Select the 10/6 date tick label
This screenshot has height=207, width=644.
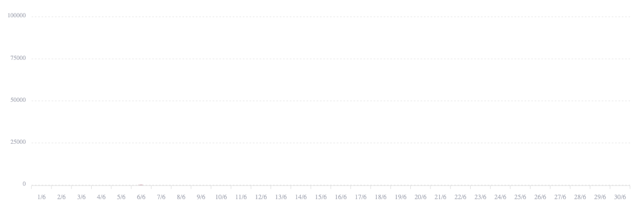click(x=221, y=197)
